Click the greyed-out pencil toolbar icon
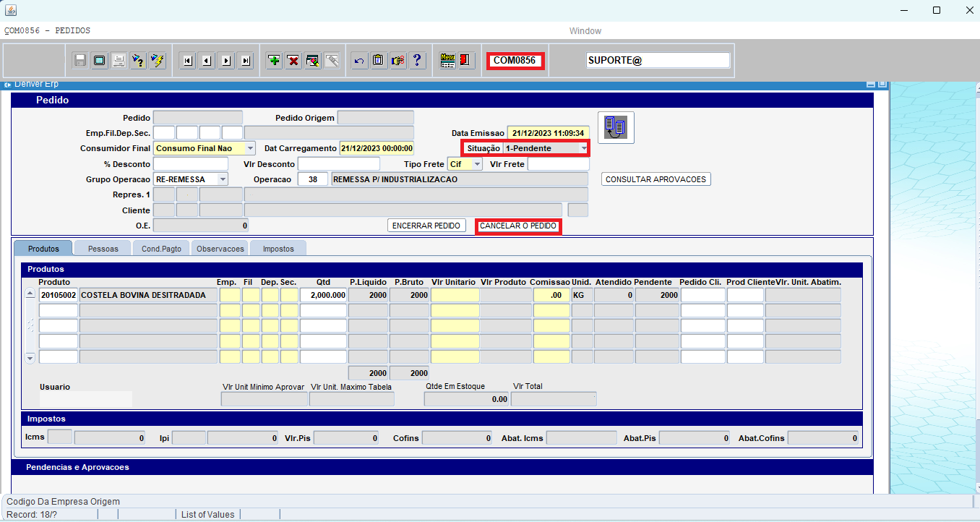This screenshot has height=522, width=980. coord(332,61)
